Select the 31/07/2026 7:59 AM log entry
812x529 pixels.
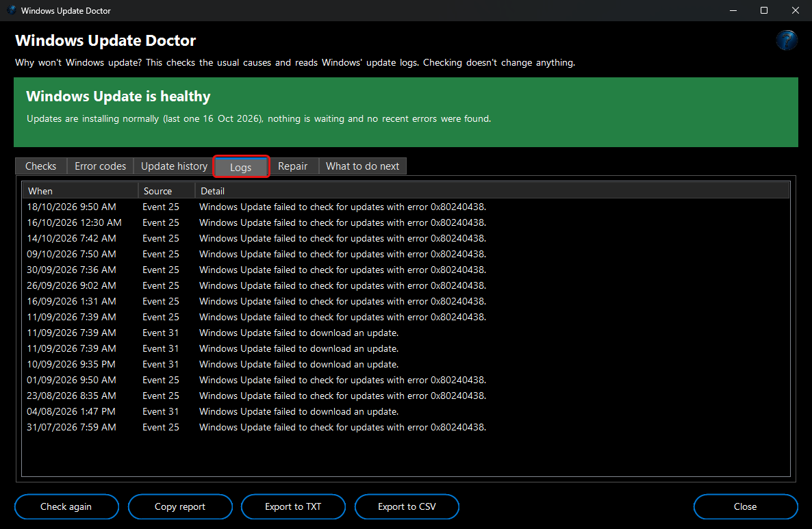[x=406, y=428]
